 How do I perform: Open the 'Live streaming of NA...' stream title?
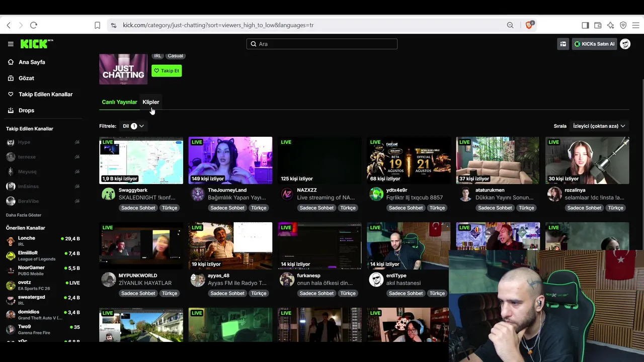point(326,198)
